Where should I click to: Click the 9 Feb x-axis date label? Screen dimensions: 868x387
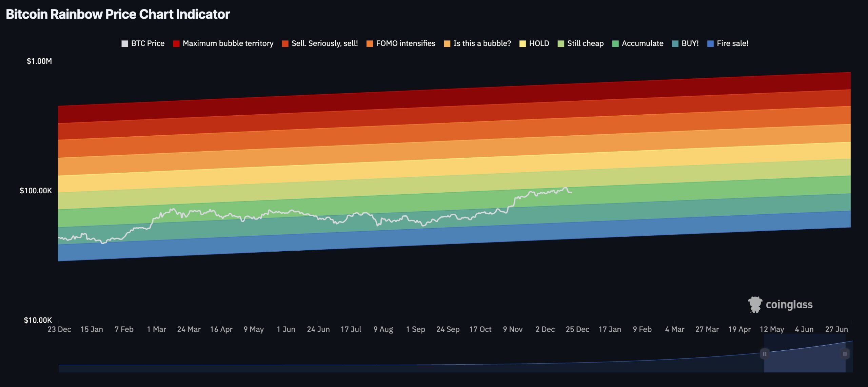point(643,329)
